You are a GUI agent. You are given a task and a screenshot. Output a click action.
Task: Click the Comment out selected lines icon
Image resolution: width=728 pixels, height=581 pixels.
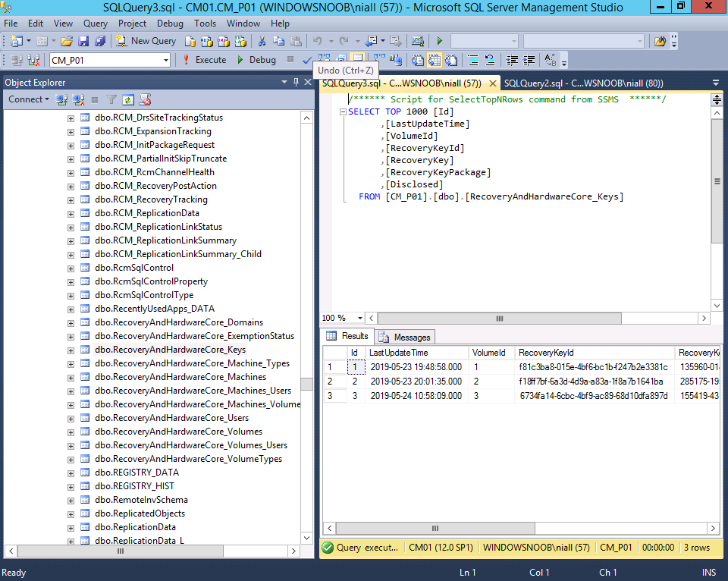(x=473, y=60)
